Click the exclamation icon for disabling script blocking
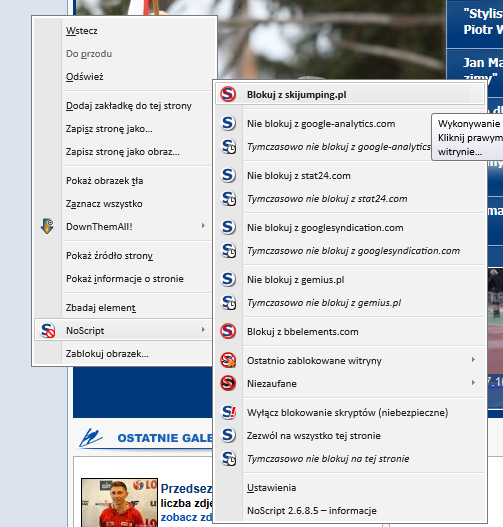The height and width of the screenshot is (527, 503). 228,412
